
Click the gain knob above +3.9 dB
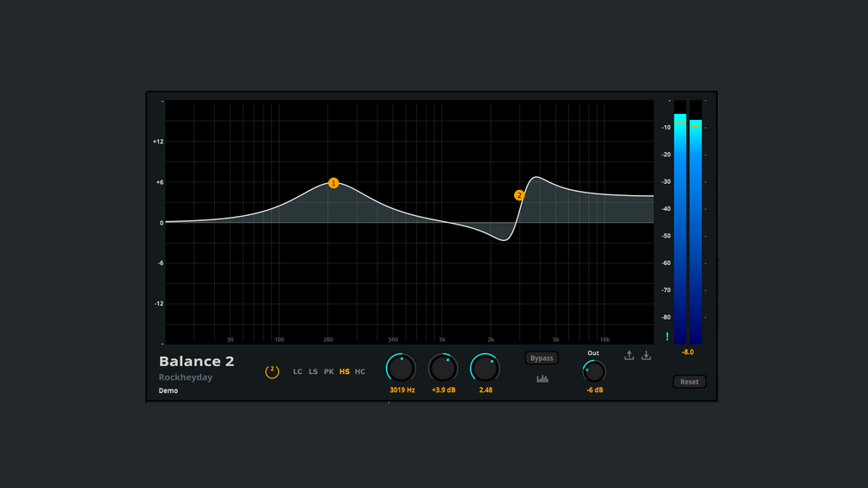[443, 368]
